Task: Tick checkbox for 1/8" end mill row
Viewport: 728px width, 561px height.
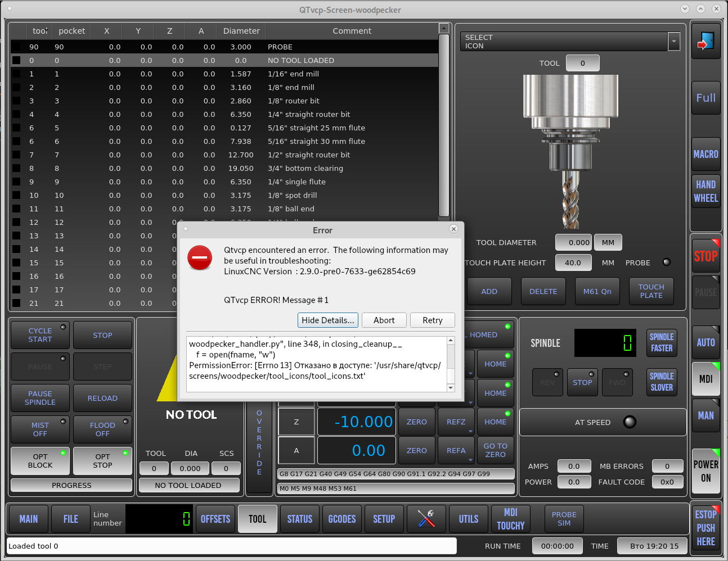Action: 16,87
